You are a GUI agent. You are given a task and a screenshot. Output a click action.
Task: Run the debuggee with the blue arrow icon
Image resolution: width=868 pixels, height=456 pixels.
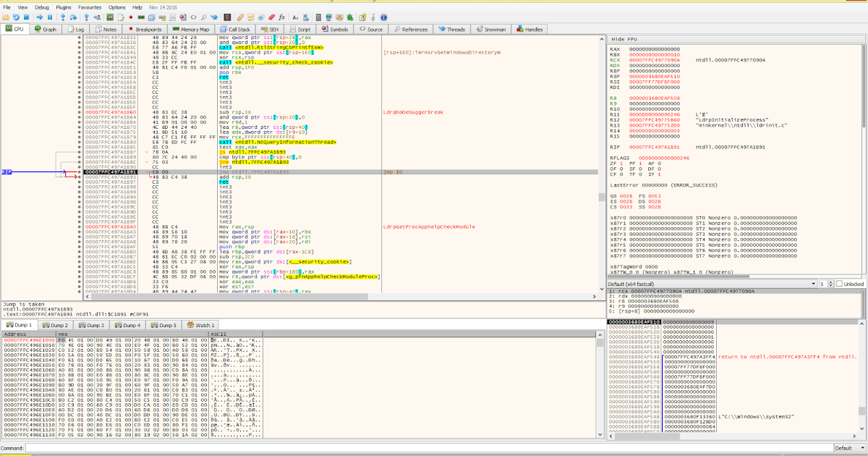(40, 14)
